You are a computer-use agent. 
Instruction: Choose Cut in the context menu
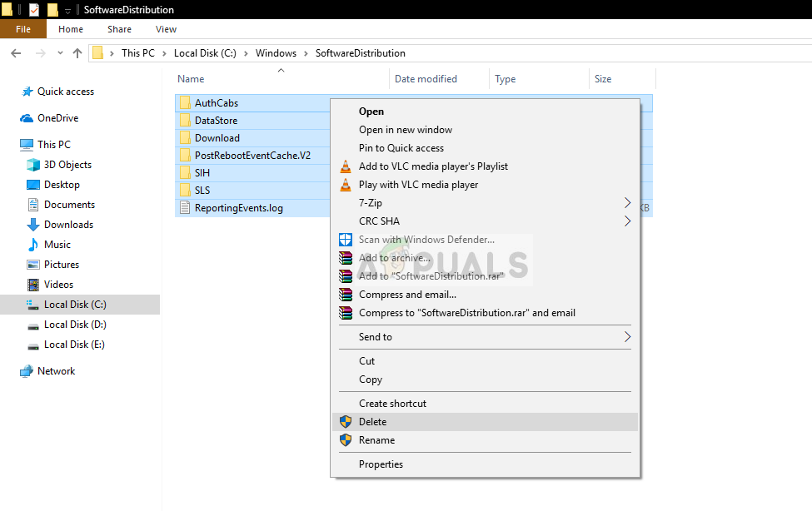[x=485, y=361]
